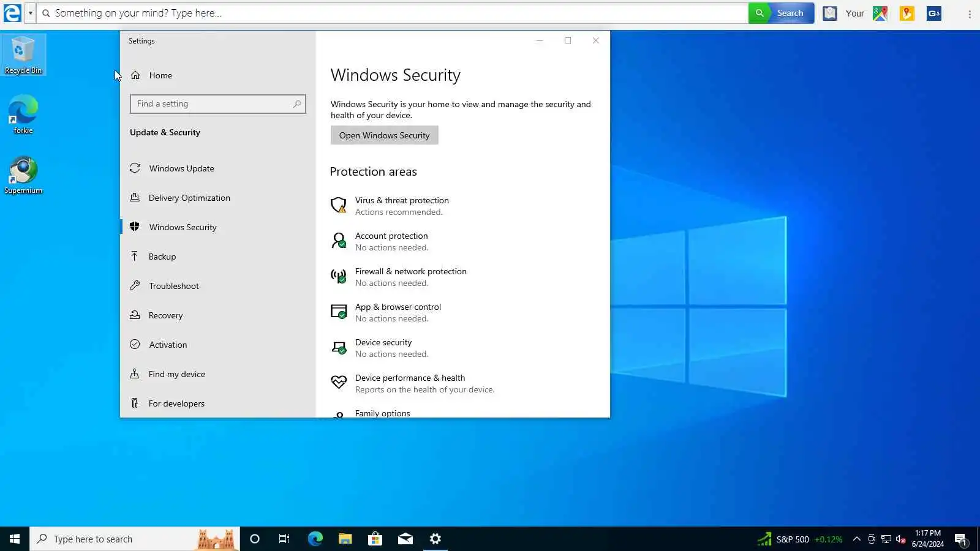Go to Recovery settings
Image resolution: width=980 pixels, height=551 pixels.
[217, 315]
